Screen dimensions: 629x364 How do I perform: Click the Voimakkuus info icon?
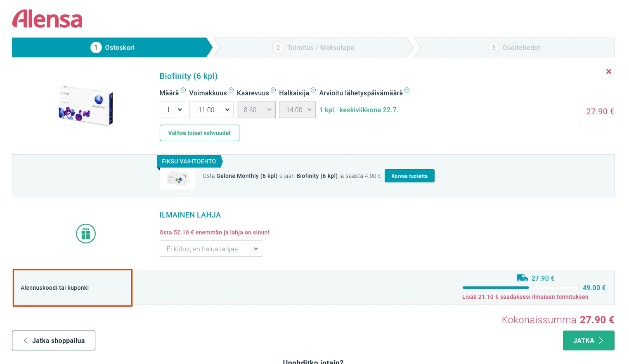pyautogui.click(x=231, y=90)
